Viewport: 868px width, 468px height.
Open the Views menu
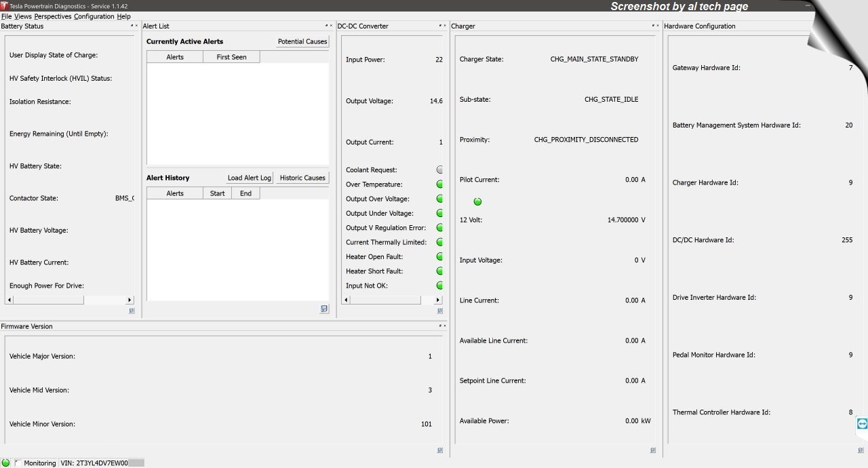pyautogui.click(x=23, y=16)
